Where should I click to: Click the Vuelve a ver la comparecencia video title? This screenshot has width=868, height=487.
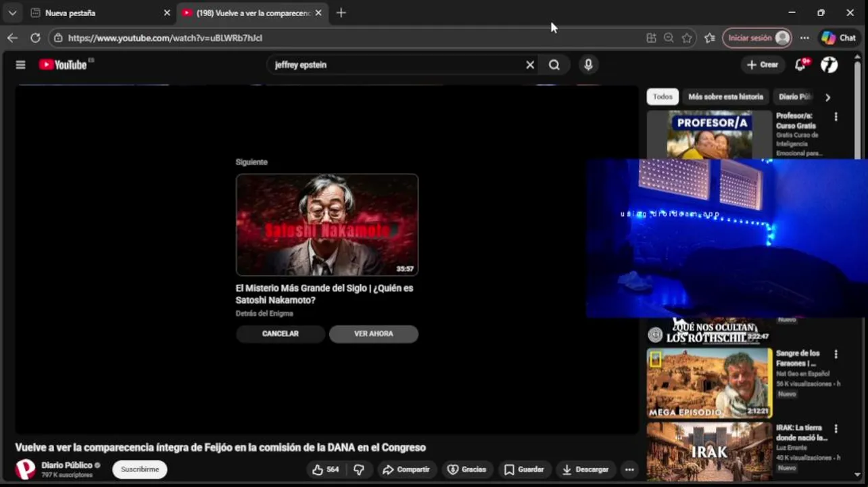point(220,448)
